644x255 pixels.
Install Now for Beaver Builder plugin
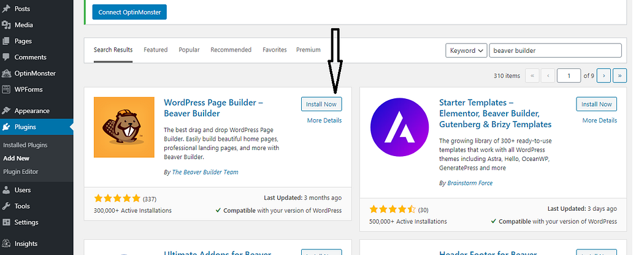321,104
